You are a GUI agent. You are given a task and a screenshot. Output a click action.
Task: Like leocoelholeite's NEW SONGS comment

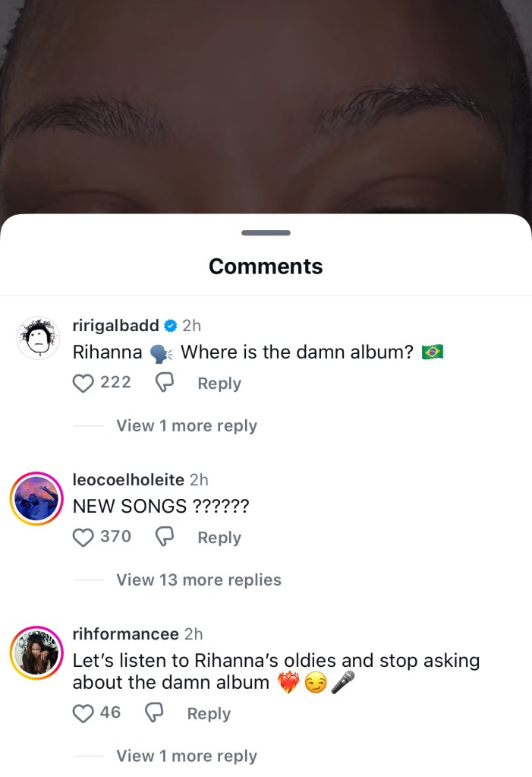click(82, 537)
